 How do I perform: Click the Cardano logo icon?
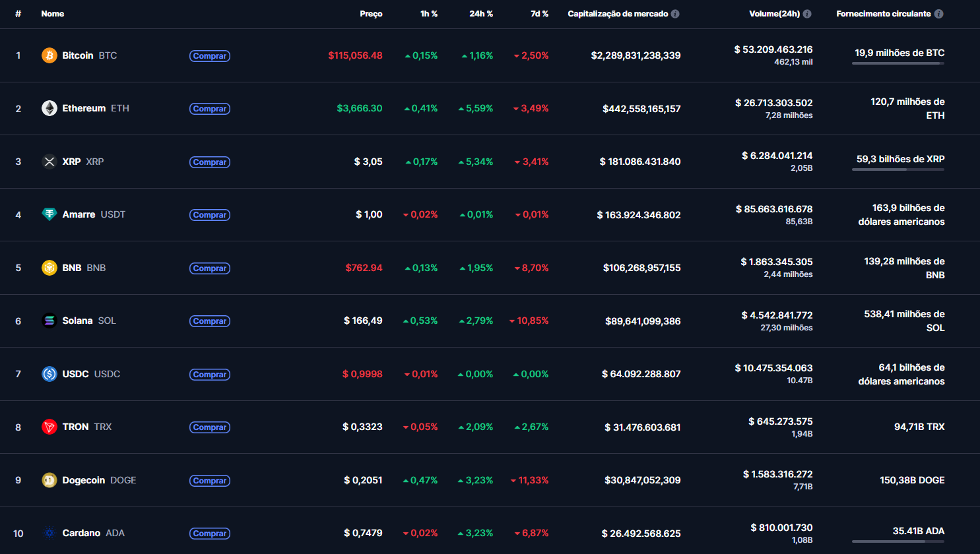pos(49,533)
